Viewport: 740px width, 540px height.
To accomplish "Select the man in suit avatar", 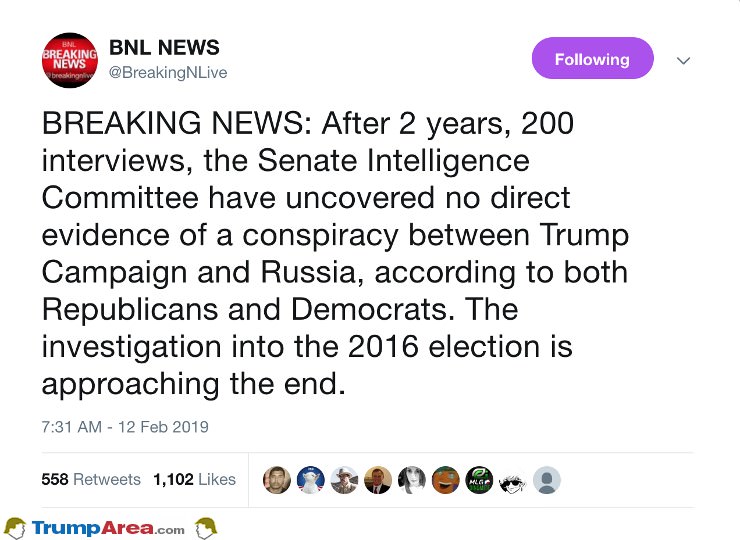I will (378, 480).
